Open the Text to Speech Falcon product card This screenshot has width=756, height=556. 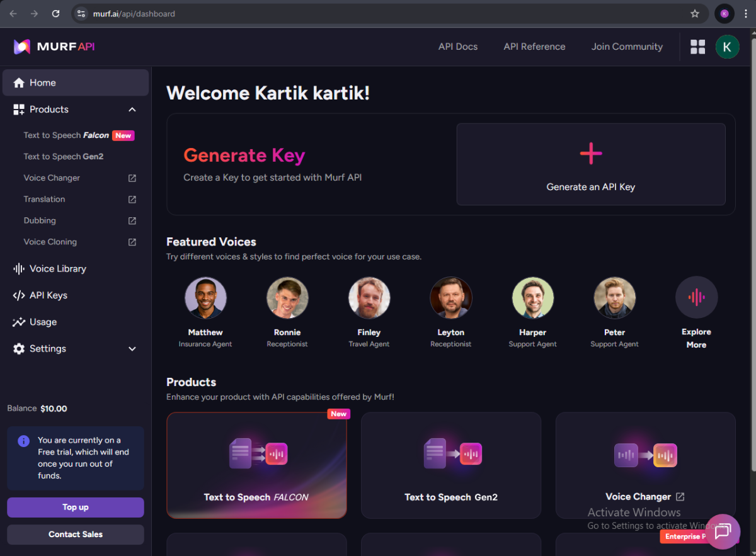(256, 465)
